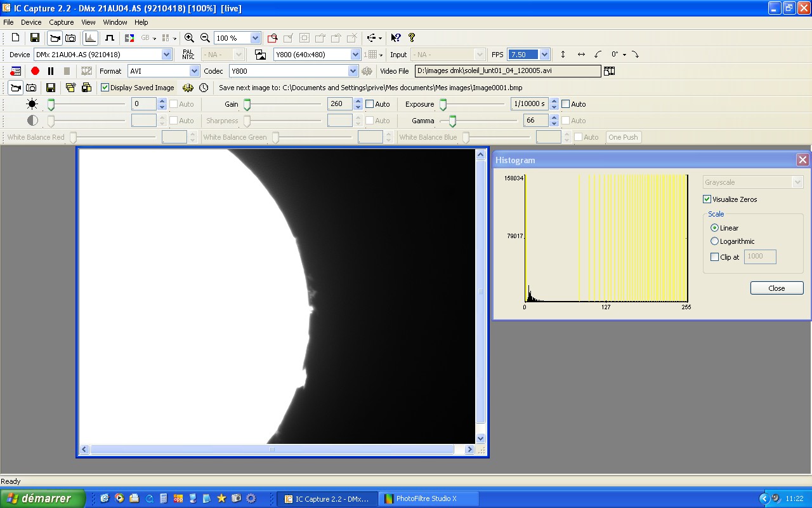Open recording settings dialog icon

[15, 71]
